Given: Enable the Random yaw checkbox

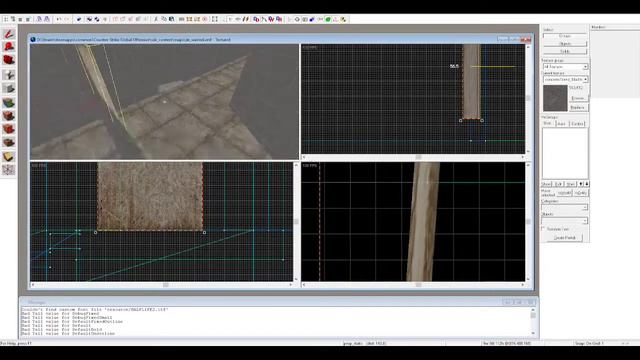Looking at the screenshot, I should 544,229.
